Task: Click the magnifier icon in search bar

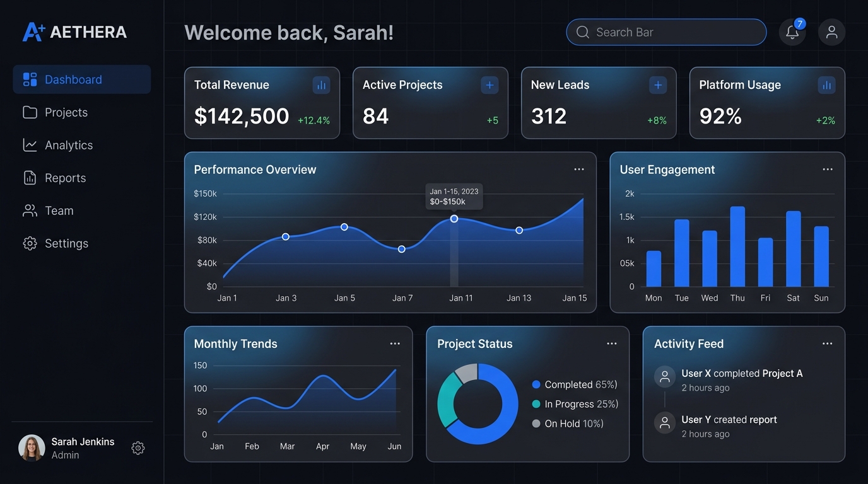Action: click(583, 32)
